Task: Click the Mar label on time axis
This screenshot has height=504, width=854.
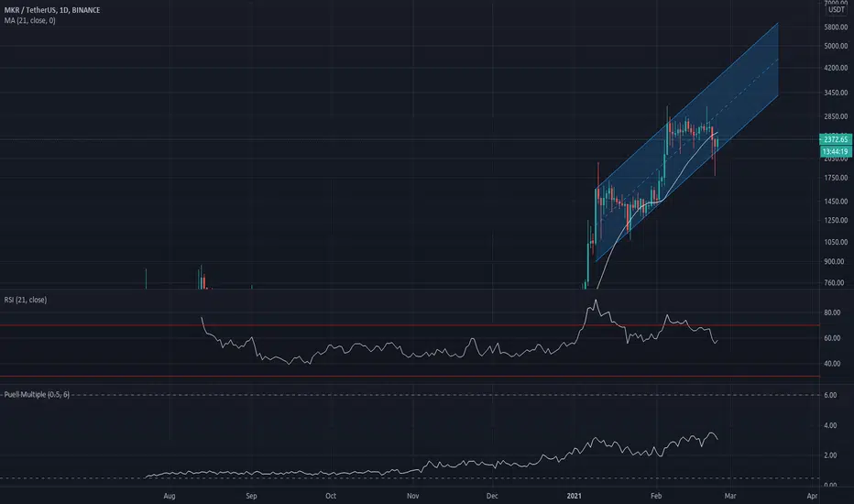Action: coord(729,496)
